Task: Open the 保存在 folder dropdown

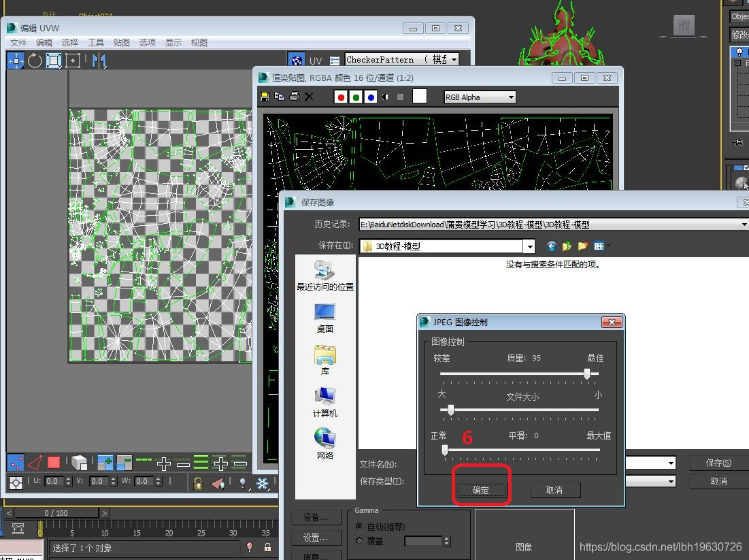Action: point(529,246)
